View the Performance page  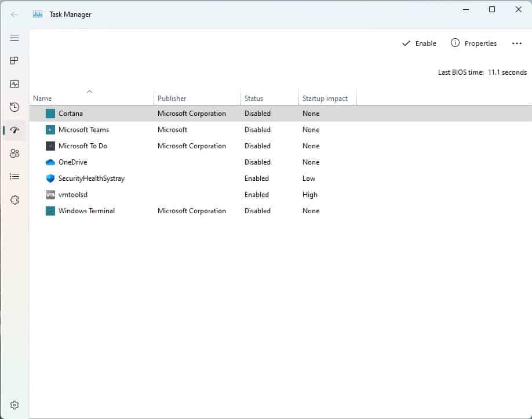pyautogui.click(x=14, y=83)
